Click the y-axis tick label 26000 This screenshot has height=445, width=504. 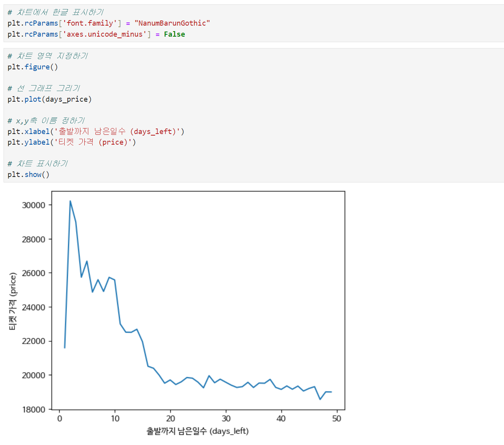coord(33,273)
